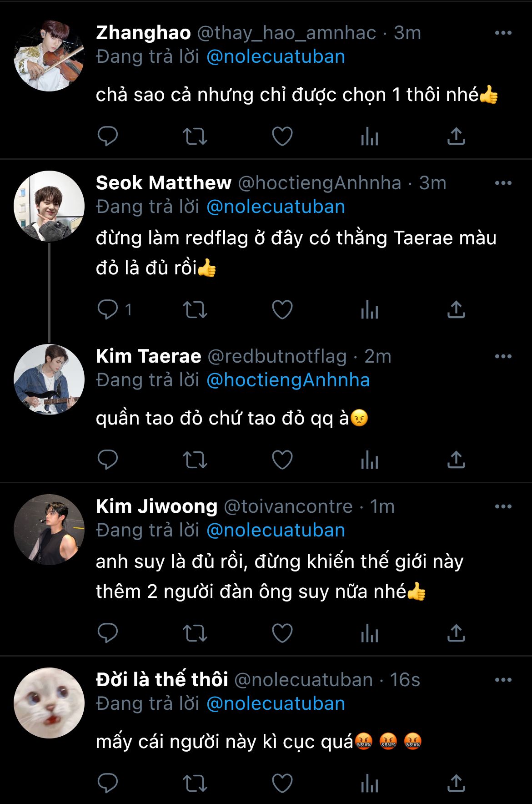532x804 pixels.
Task: View analytics for Kim Taerae's tweet
Action: pyautogui.click(x=369, y=460)
